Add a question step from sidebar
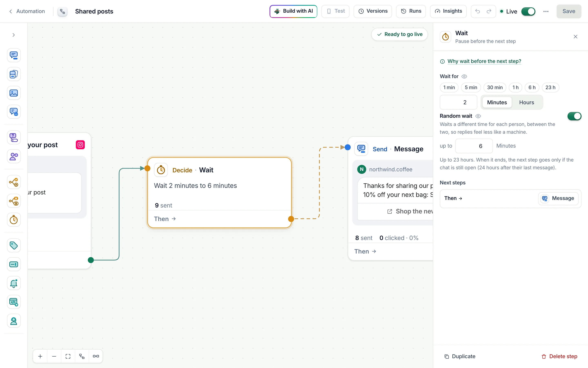 pos(14,138)
